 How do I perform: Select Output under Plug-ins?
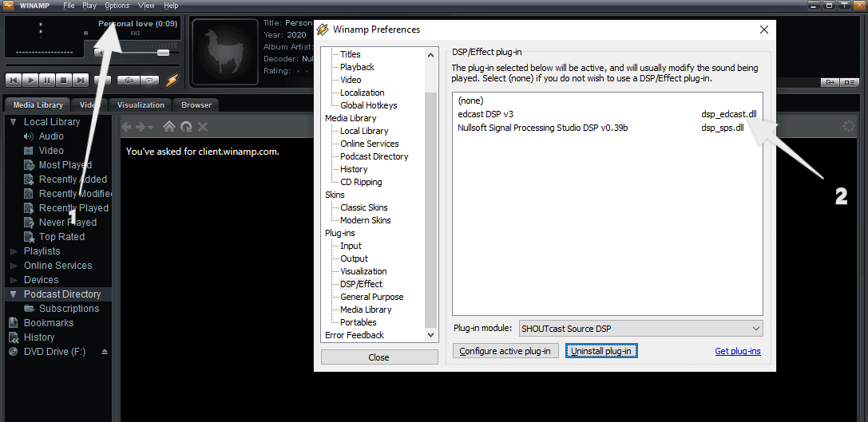coord(354,258)
